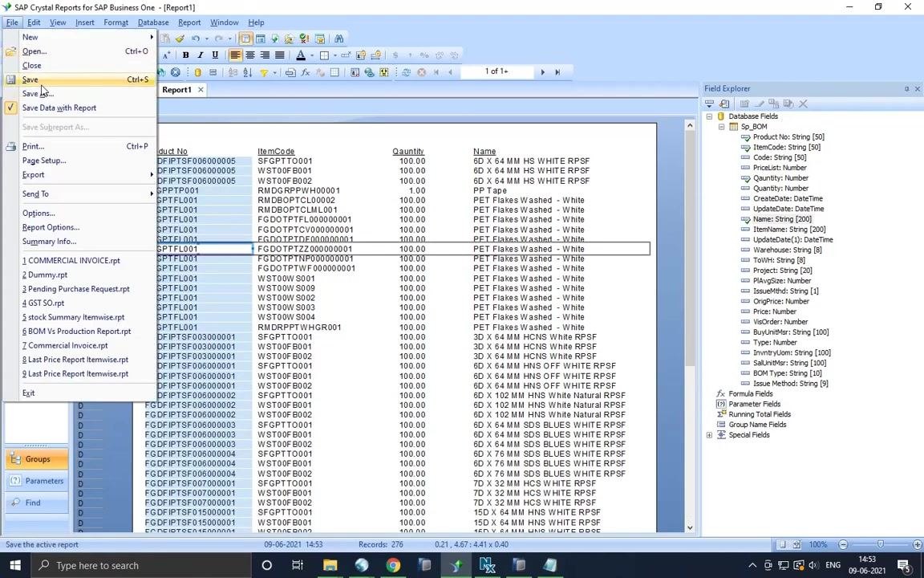Center-align text in toolbar
Screen dimensions: 924x578
(250, 55)
